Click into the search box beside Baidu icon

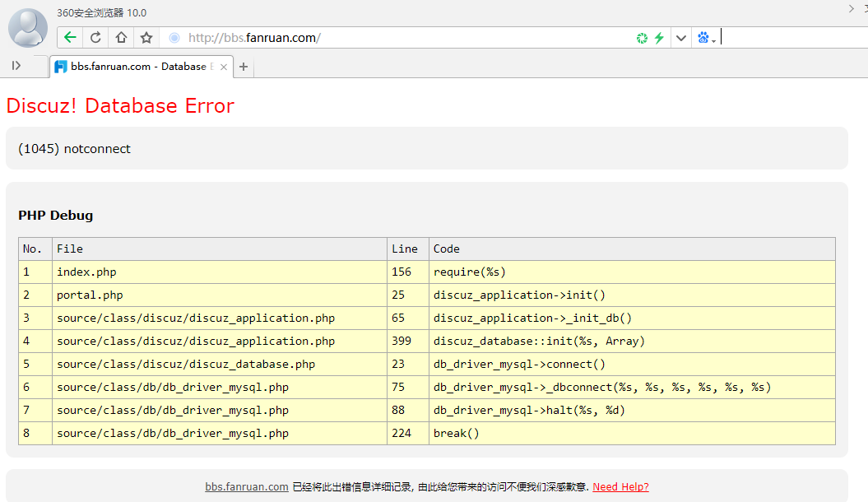click(x=790, y=38)
